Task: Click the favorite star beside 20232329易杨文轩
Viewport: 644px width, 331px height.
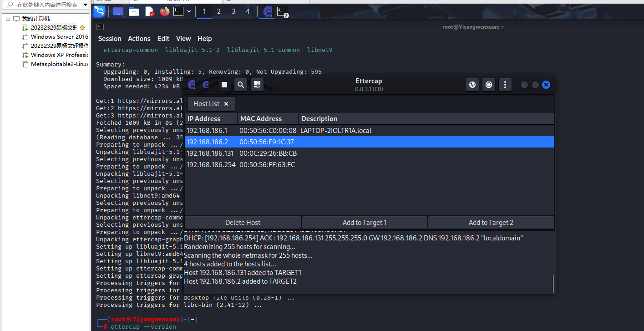Action: 82,28
